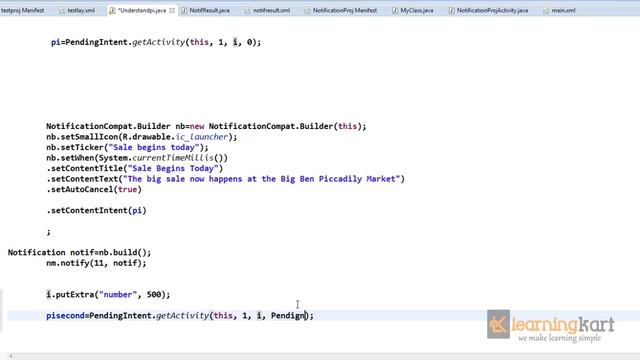Click the xml icon on testlay.xml tab

(x=62, y=11)
